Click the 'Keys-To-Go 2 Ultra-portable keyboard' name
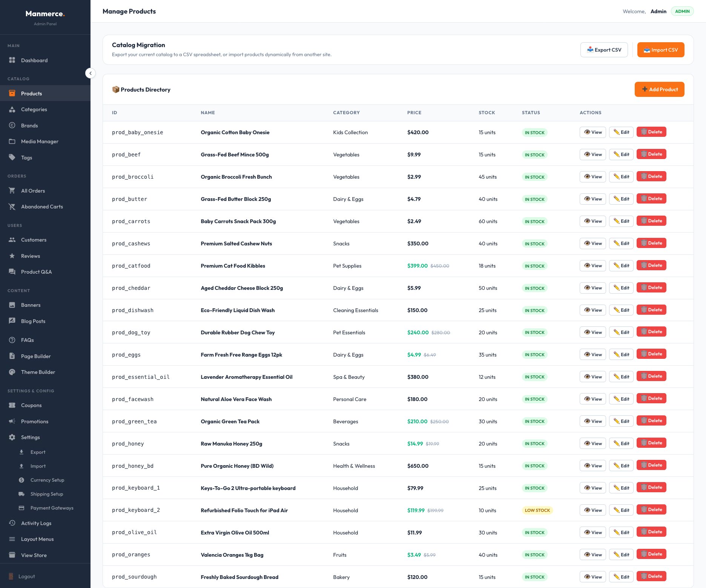 (248, 488)
